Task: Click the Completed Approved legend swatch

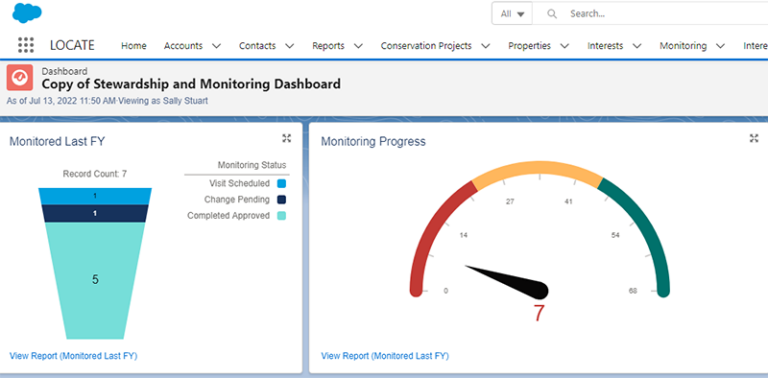Action: [281, 216]
